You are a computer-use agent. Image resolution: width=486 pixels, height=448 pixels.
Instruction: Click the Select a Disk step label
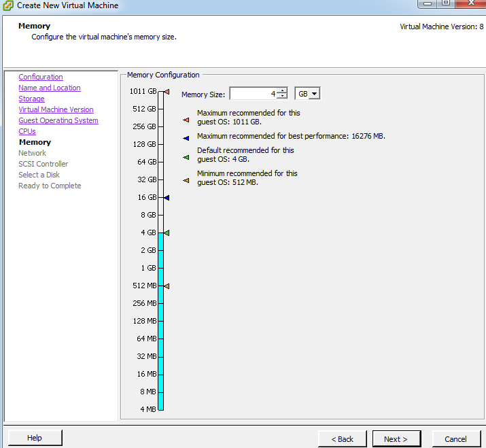click(39, 175)
